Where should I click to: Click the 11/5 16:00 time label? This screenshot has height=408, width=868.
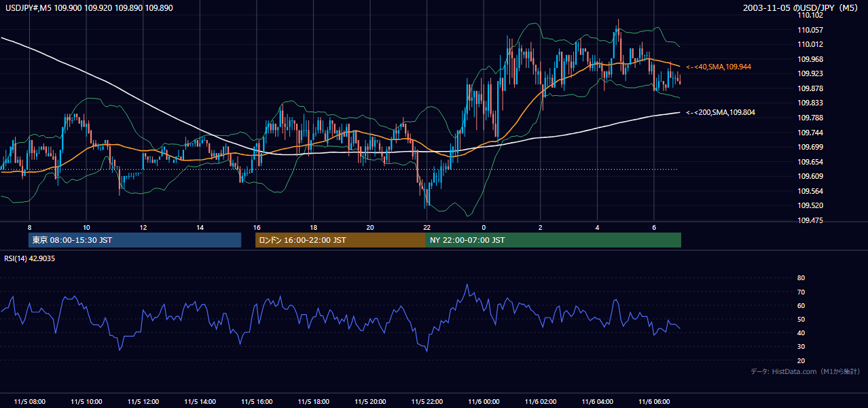[256, 401]
